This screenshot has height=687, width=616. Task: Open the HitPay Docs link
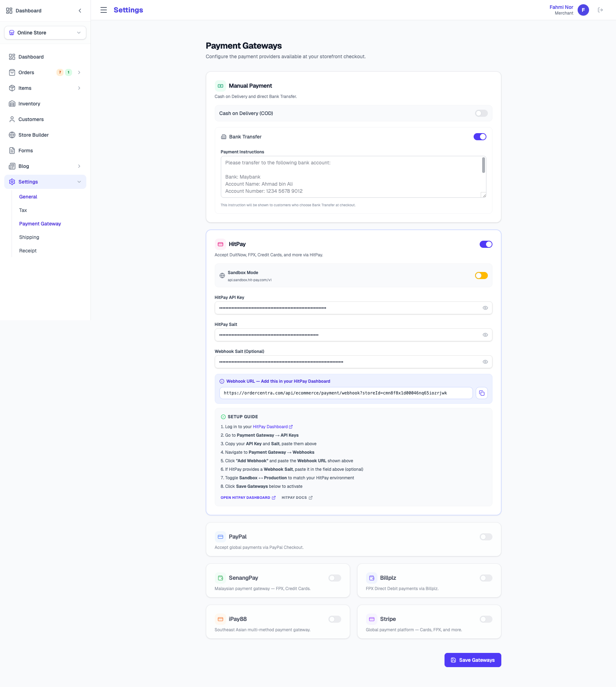pyautogui.click(x=297, y=498)
